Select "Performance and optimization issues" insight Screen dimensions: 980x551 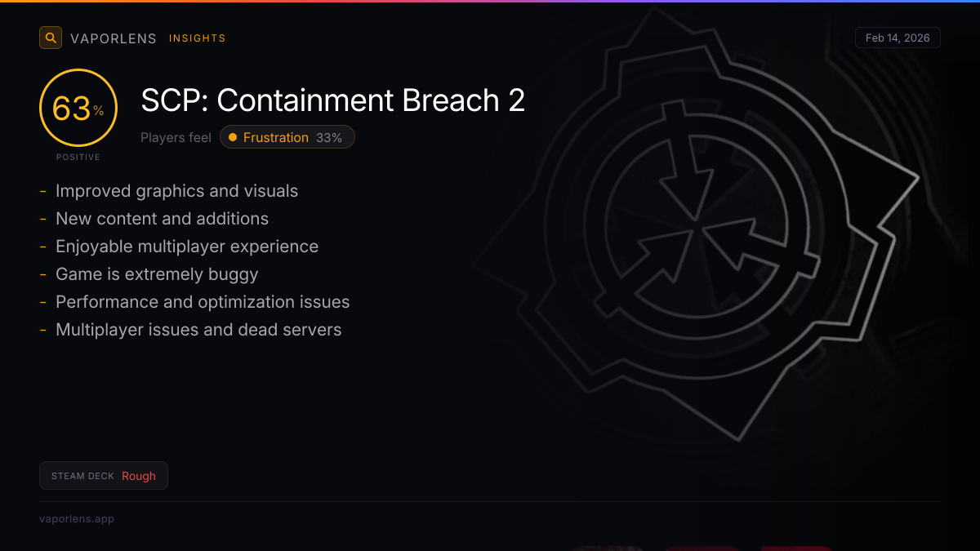(203, 302)
